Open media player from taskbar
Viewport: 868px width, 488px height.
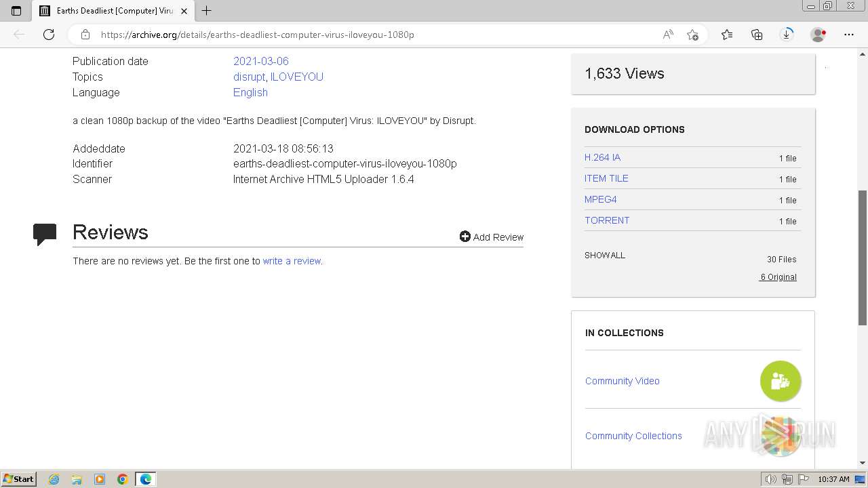coord(100,479)
